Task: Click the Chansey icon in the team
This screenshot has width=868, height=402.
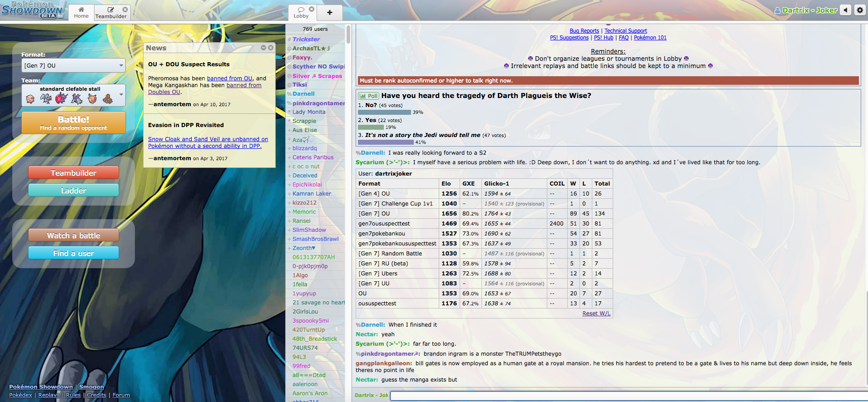Action: click(x=30, y=98)
